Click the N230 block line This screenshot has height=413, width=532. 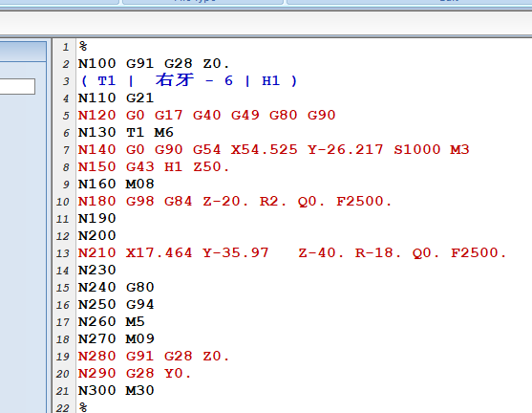pyautogui.click(x=97, y=271)
